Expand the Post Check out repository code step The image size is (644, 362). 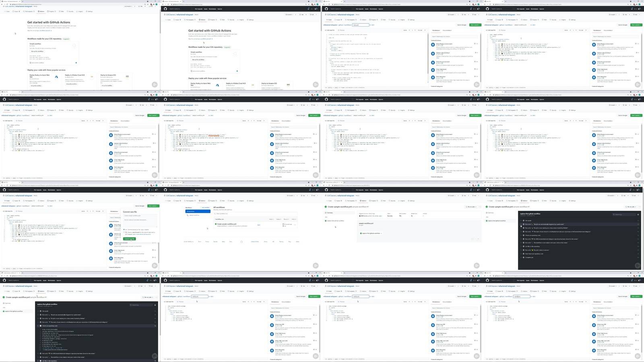pyautogui.click(x=579, y=254)
